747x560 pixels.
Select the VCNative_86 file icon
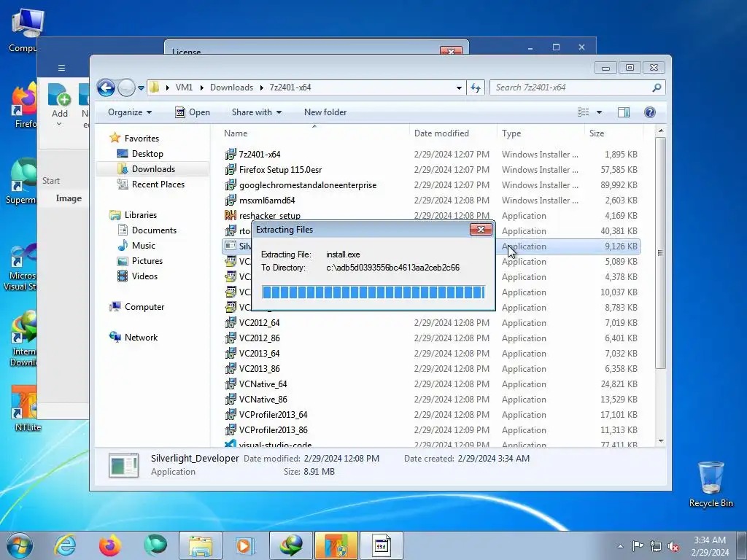pos(231,399)
